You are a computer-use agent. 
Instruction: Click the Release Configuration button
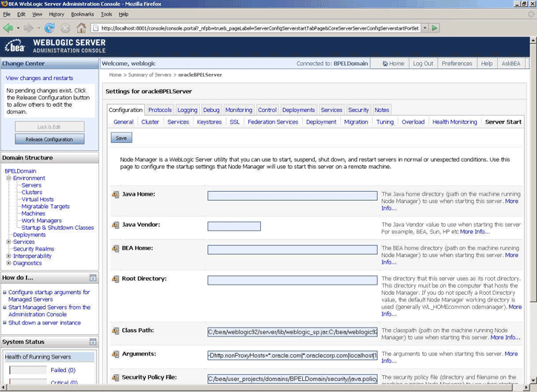click(50, 139)
